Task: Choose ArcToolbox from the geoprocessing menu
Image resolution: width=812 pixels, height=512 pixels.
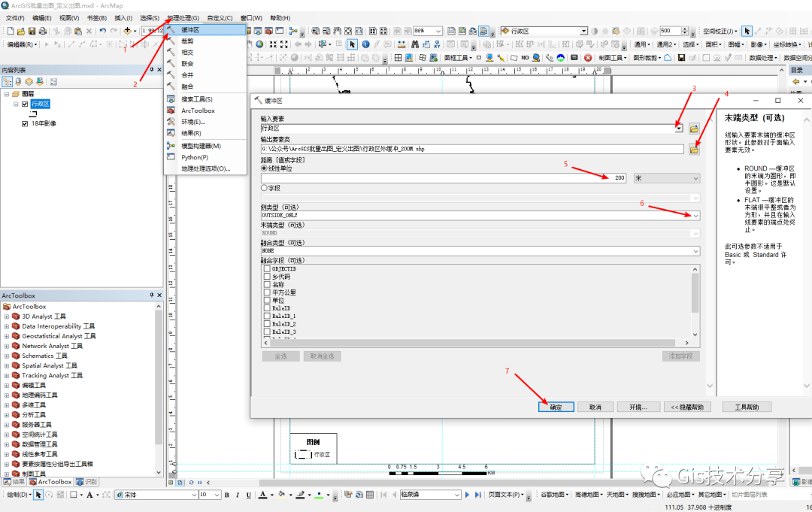Action: click(x=205, y=111)
